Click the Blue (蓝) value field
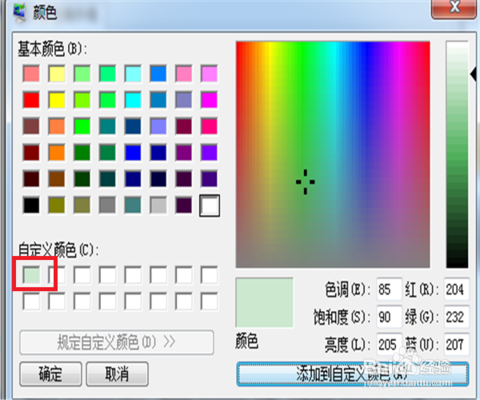This screenshot has height=400, width=480. 456,344
